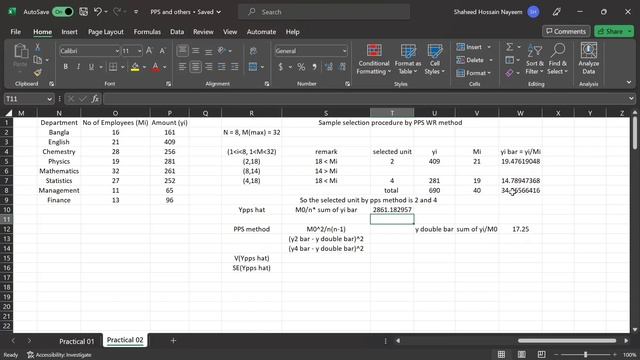640x360 pixels.
Task: Switch to Page Break Preview icon
Action: tap(541, 354)
